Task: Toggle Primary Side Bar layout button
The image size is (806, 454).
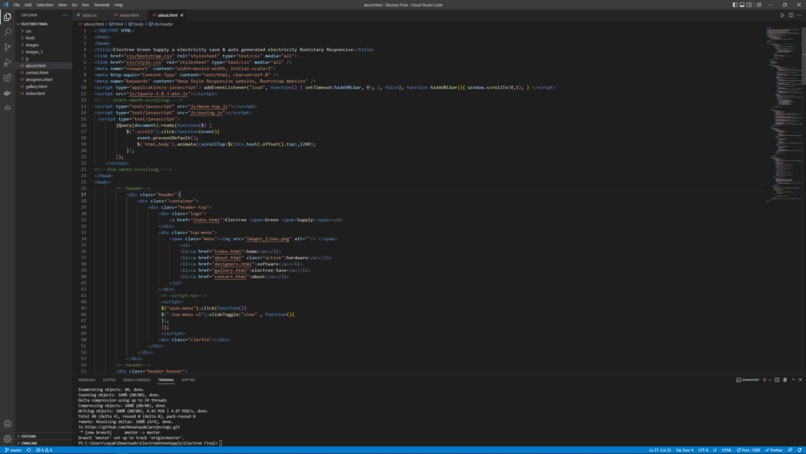Action: pyautogui.click(x=735, y=5)
